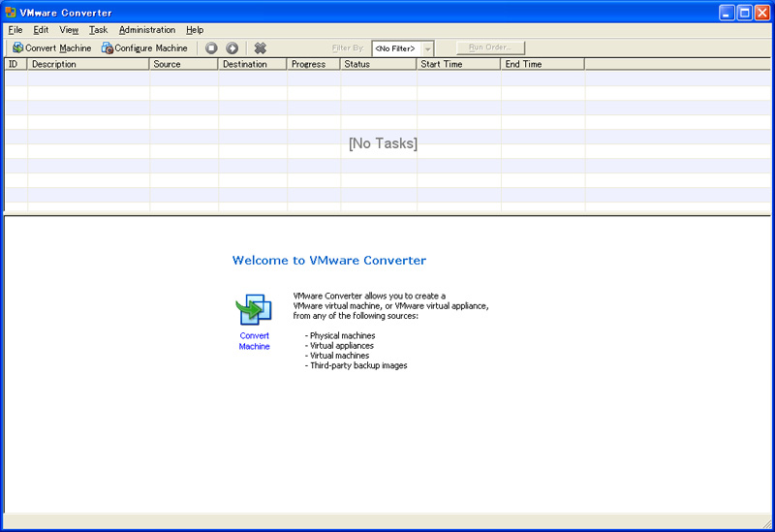775x532 pixels.
Task: Sort by the Start Time column header
Action: [x=458, y=64]
